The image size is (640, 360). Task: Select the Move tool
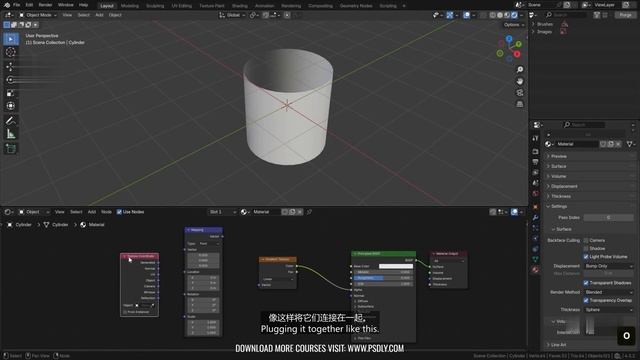[11, 66]
